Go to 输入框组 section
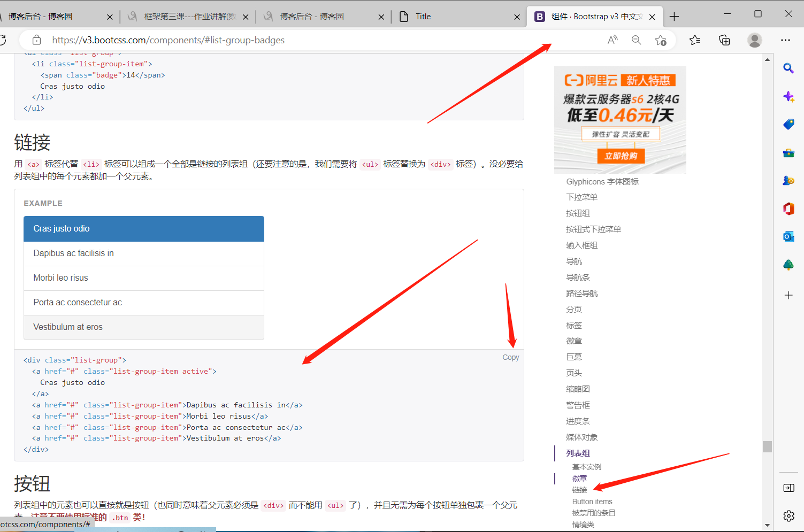The width and height of the screenshot is (804, 532). 582,245
